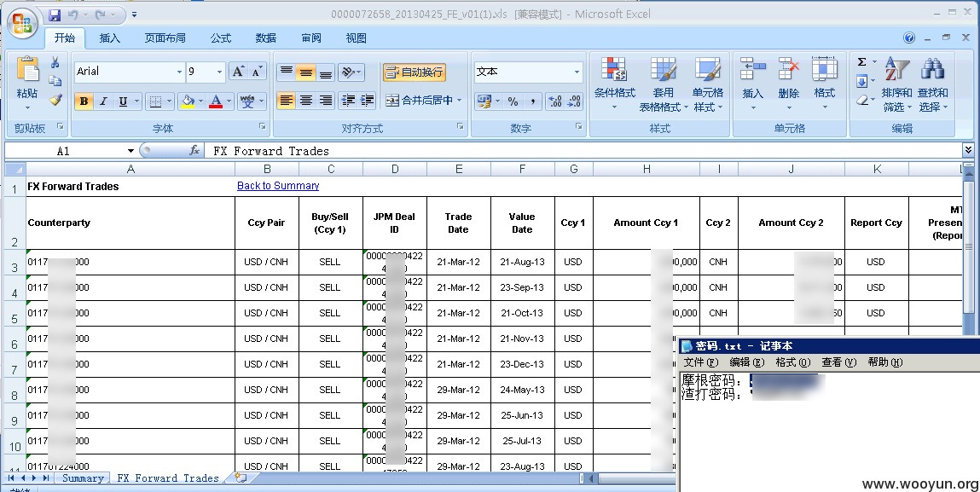Open text orientation options

351,72
